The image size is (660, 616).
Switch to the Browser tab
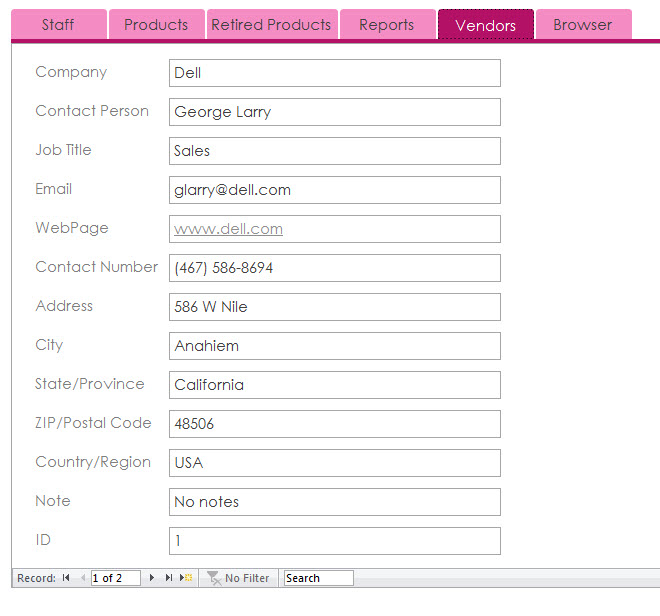pos(582,25)
